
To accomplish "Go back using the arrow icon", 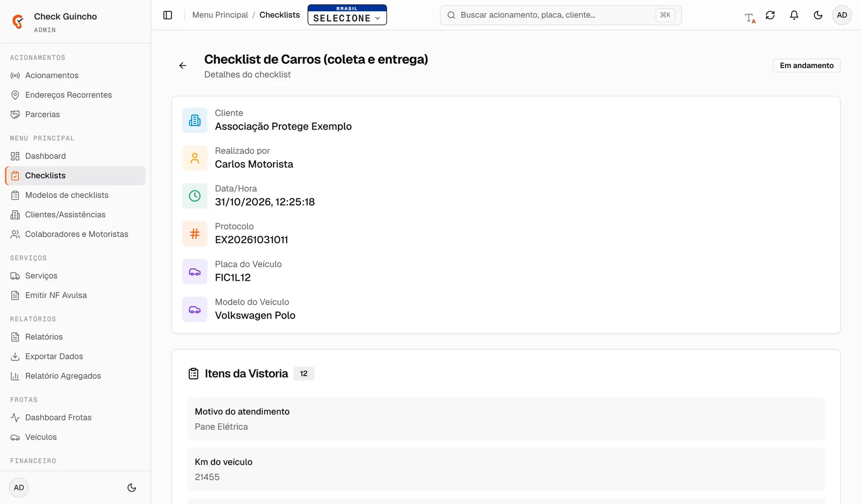I will [x=183, y=66].
